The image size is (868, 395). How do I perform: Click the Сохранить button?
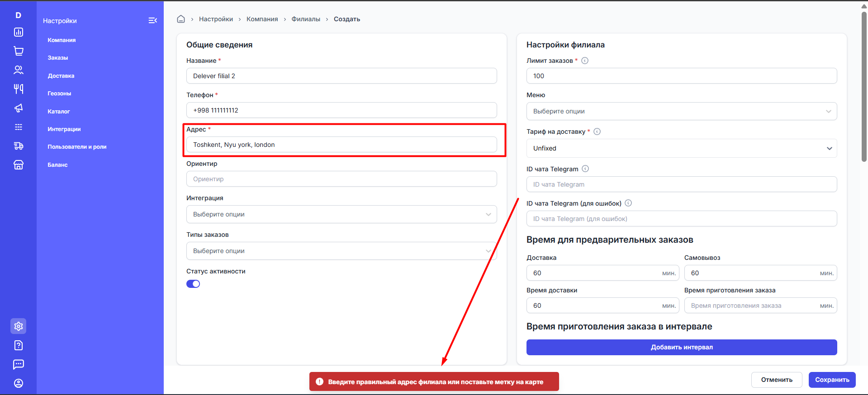coord(832,380)
